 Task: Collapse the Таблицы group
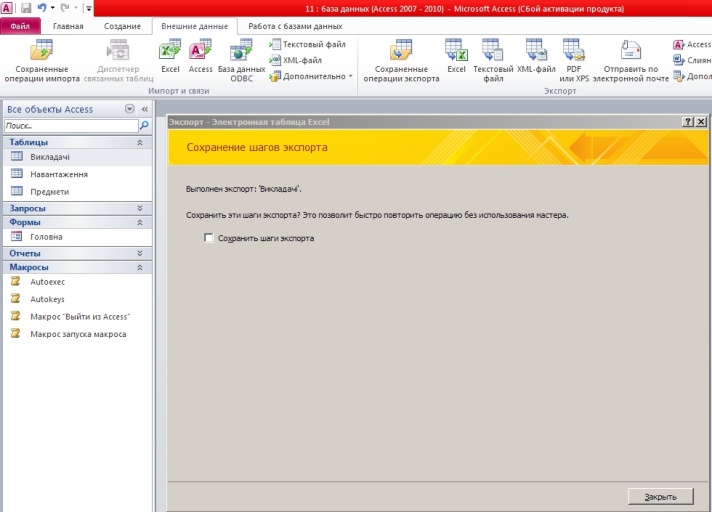[140, 143]
